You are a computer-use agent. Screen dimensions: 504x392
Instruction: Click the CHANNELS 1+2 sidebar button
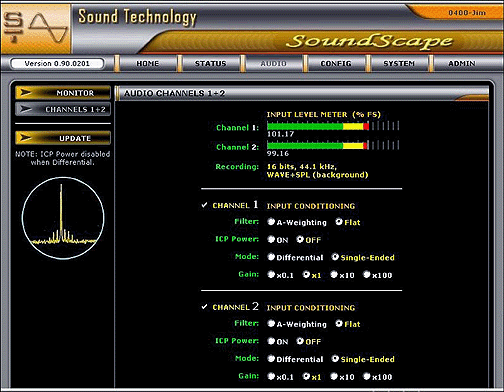coord(63,109)
